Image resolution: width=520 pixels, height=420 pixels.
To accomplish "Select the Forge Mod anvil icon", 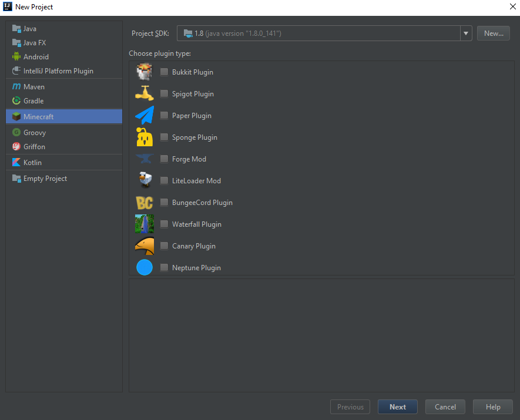I will [144, 159].
